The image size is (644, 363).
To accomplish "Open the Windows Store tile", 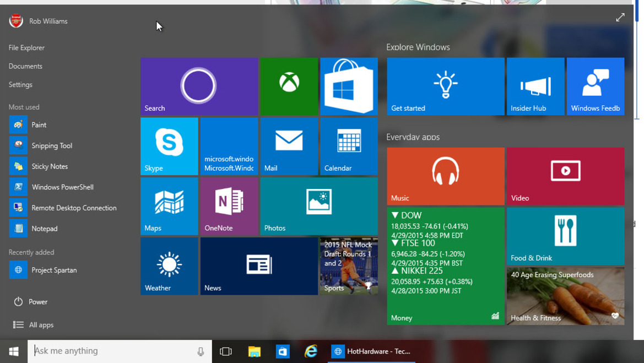I will (x=349, y=86).
